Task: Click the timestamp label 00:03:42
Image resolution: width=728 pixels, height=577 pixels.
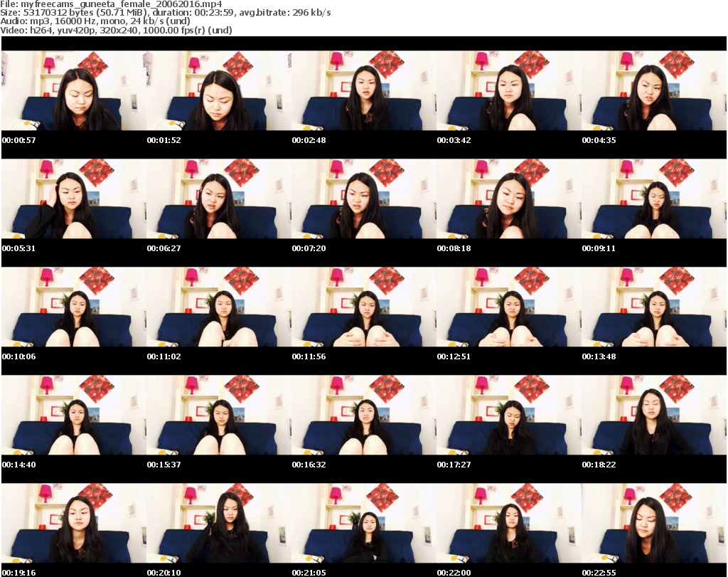Action: click(454, 140)
